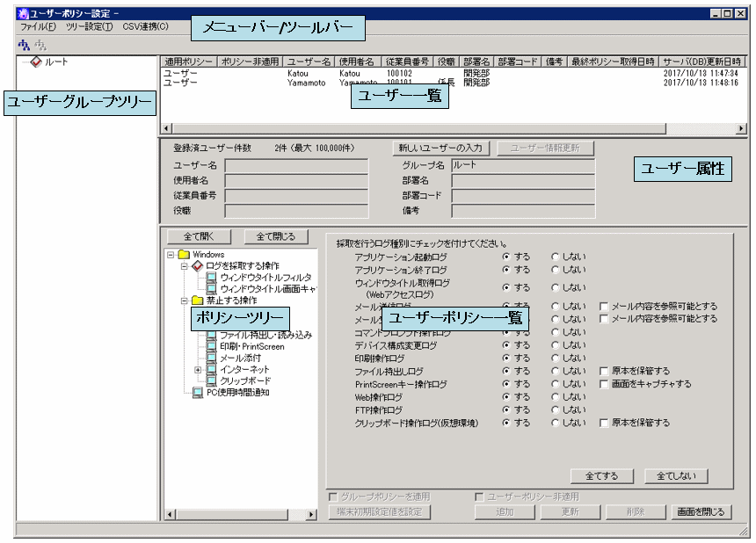Click the PC使用時間通知 computer icon
756x543 pixels.
197,393
